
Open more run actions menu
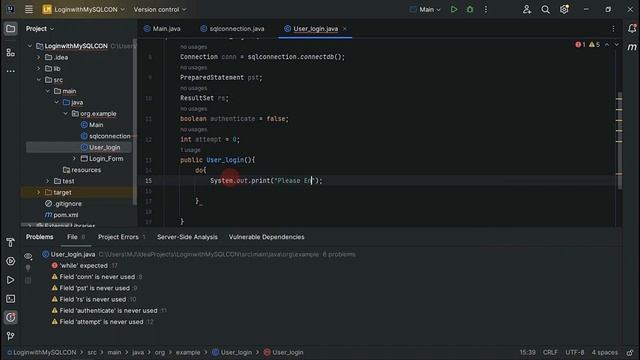(x=486, y=9)
